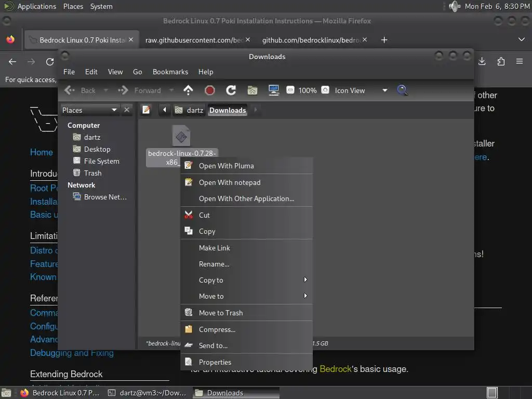Close the Places sidebar pane
The image size is (532, 399).
click(127, 110)
